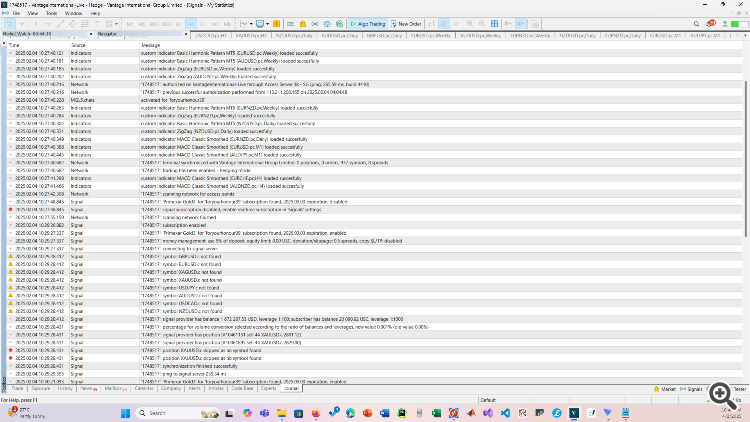Open the cloud VPS icon
This screenshot has width=750, height=422.
tap(327, 24)
